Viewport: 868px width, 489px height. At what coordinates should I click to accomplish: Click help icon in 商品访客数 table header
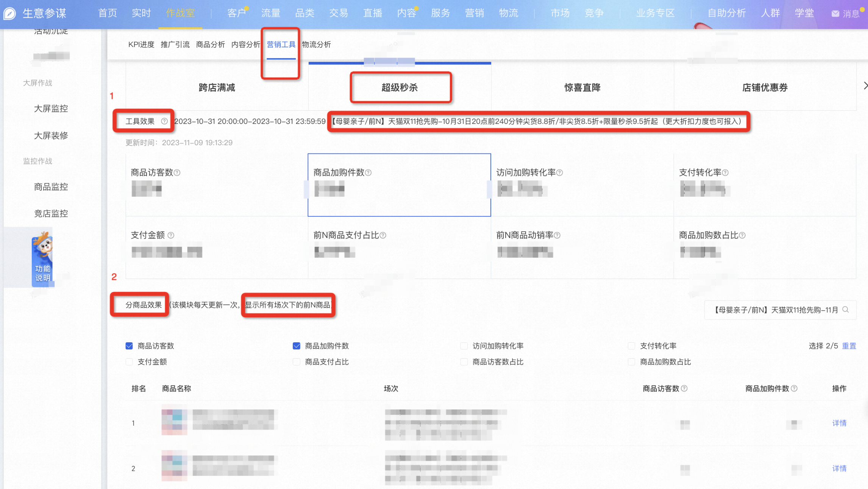684,389
